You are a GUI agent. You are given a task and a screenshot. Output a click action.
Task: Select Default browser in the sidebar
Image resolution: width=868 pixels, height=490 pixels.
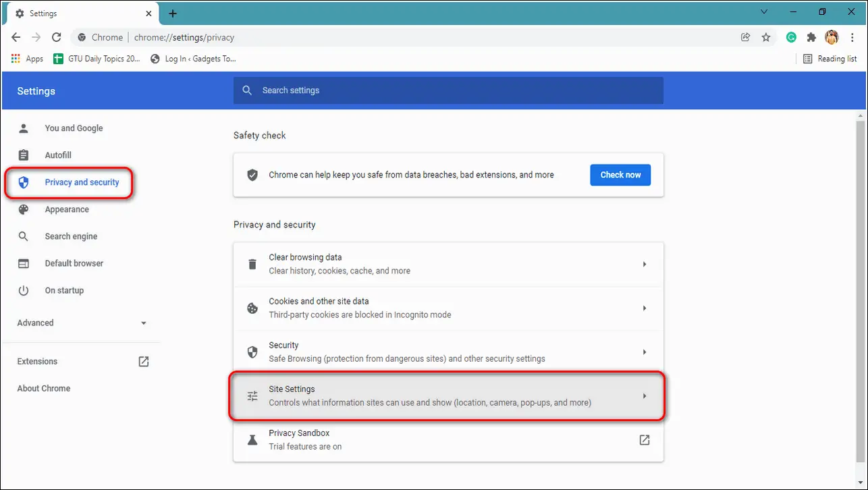coord(74,263)
